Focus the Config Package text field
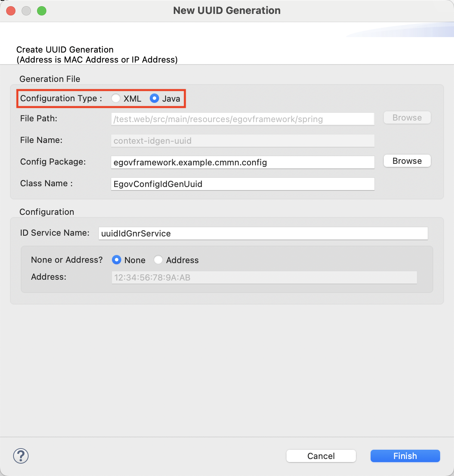454x476 pixels. (242, 162)
